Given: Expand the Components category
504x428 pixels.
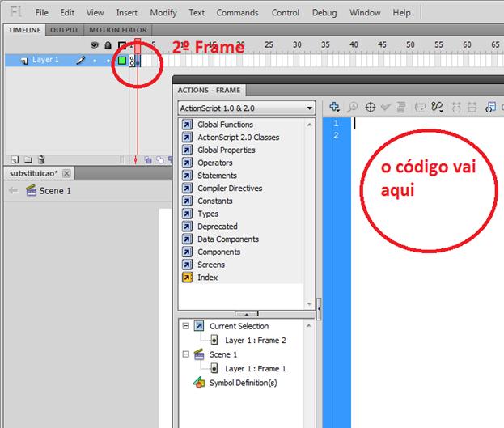Looking at the screenshot, I should pyautogui.click(x=211, y=252).
